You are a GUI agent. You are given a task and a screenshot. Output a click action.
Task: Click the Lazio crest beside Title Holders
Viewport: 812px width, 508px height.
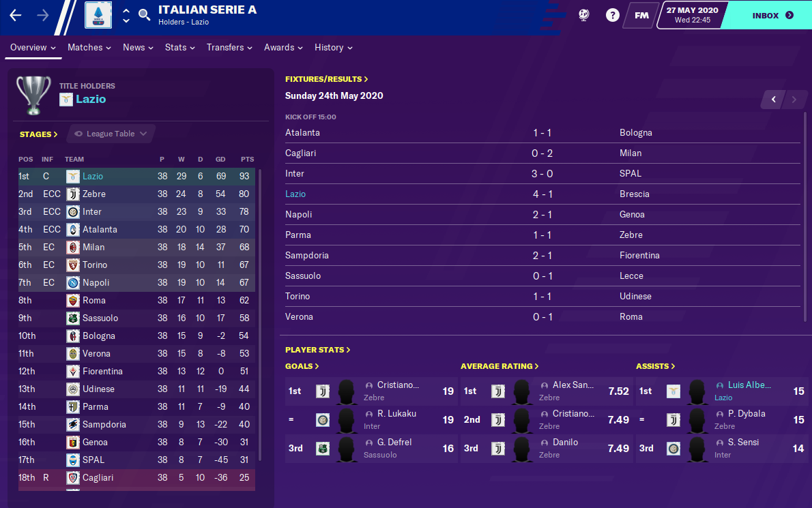click(66, 100)
